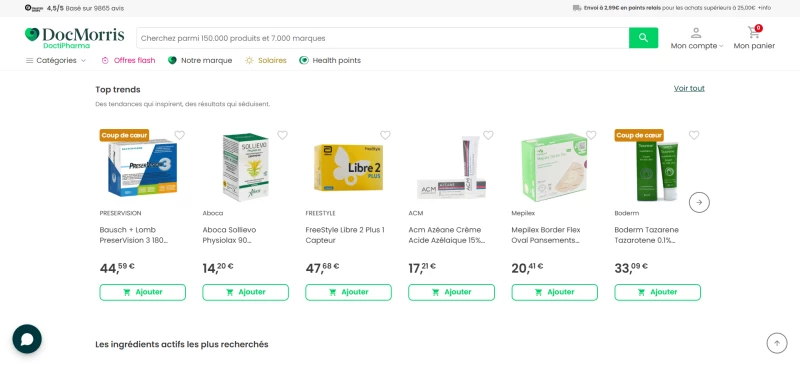Follow the Voir tout link
Image resolution: width=800 pixels, height=366 pixels.
coord(689,88)
